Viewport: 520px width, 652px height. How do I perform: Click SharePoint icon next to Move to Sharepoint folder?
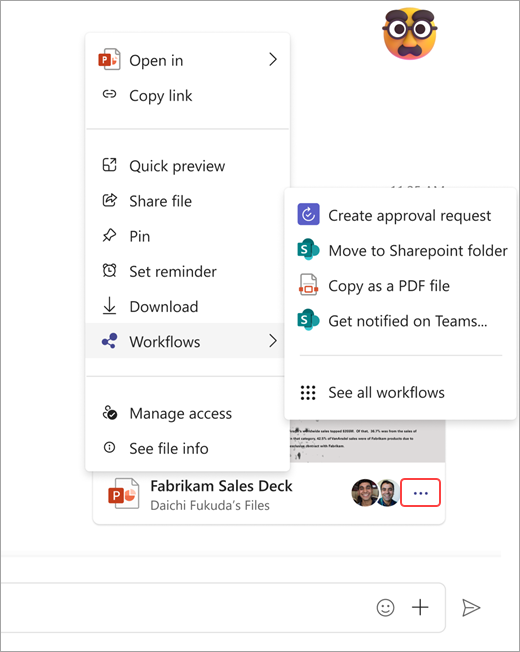(308, 249)
